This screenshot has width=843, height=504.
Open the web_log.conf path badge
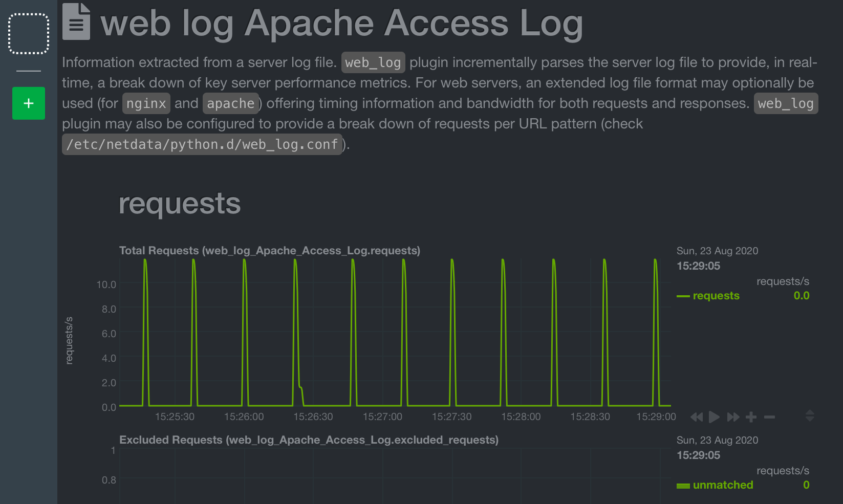click(202, 144)
